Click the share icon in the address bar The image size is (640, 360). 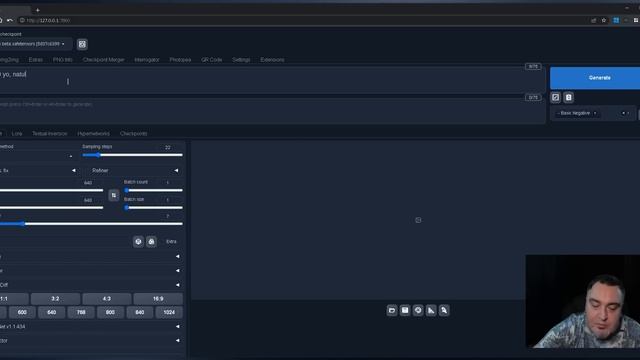[x=593, y=20]
